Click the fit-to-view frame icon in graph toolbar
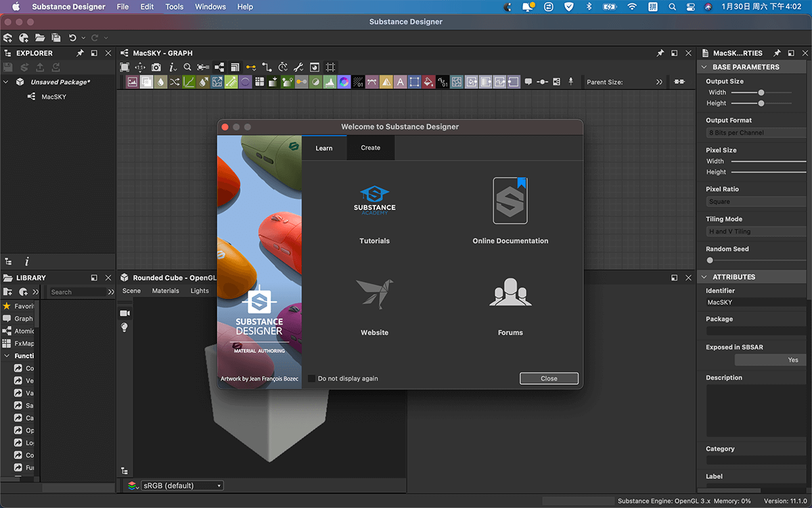Image resolution: width=812 pixels, height=508 pixels. [x=125, y=67]
